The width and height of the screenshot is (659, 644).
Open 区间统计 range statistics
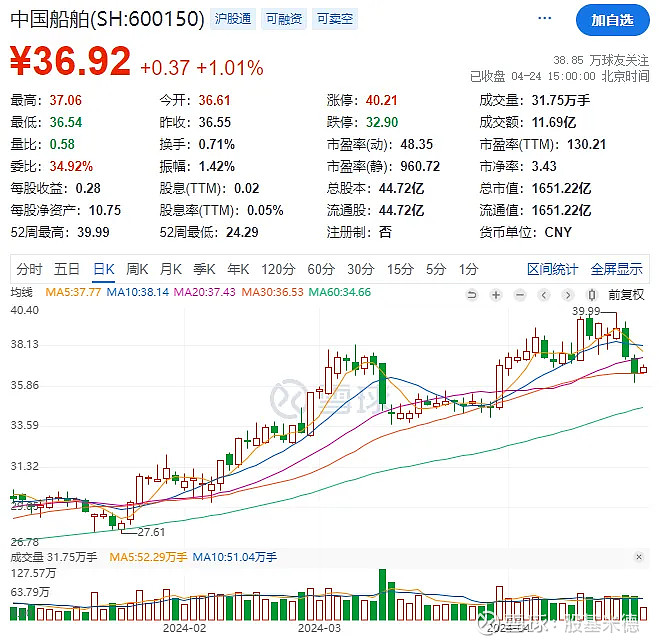(x=553, y=269)
